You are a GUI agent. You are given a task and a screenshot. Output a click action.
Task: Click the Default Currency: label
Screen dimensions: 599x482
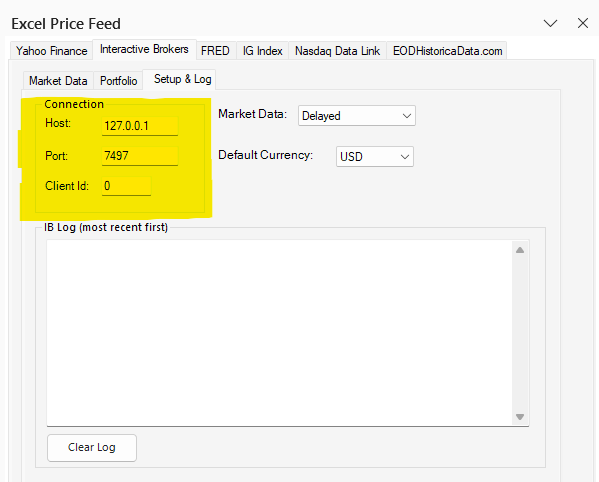tap(266, 155)
